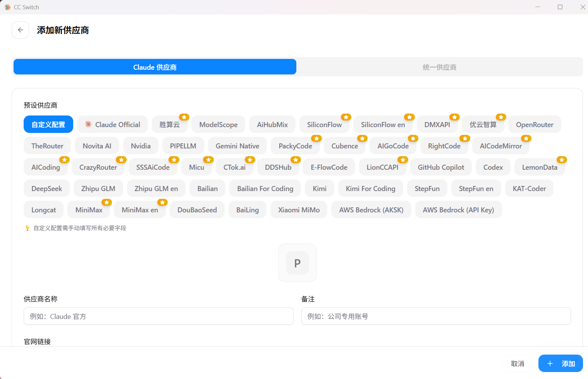This screenshot has width=588, height=379.
Task: Select AWS Bedrock (API Key) preset
Action: click(458, 210)
